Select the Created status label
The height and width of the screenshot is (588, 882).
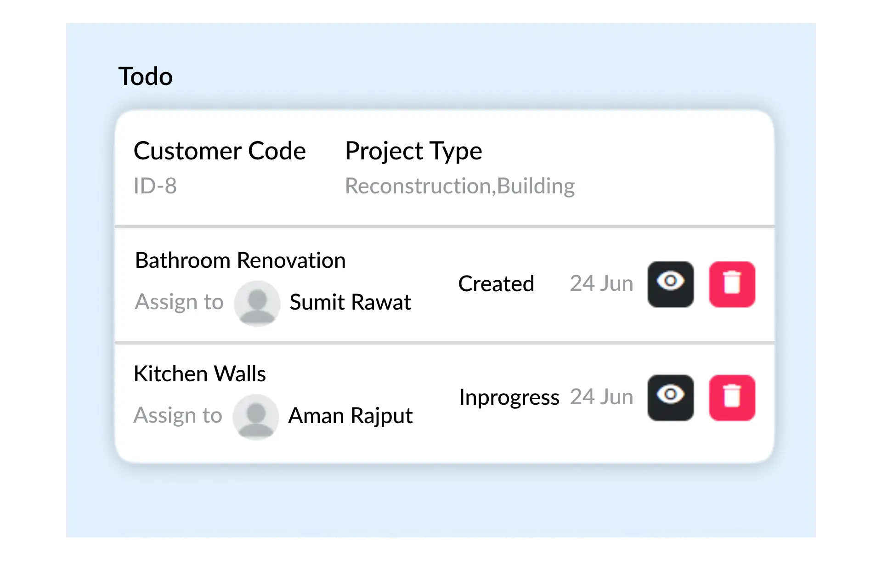[496, 283]
